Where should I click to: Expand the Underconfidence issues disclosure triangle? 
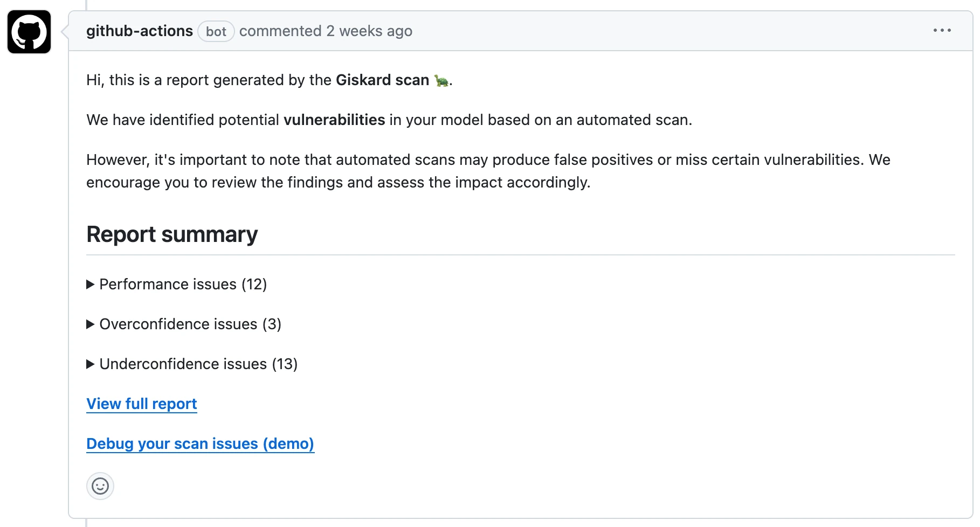[x=91, y=364]
